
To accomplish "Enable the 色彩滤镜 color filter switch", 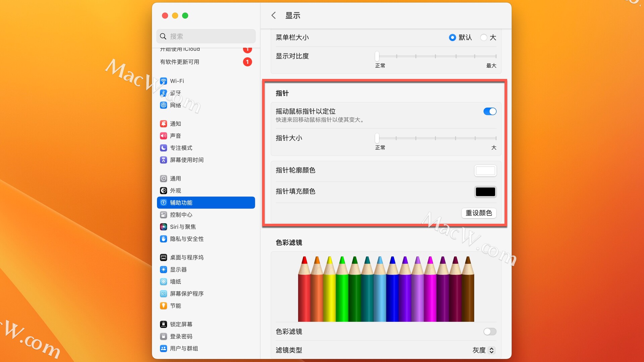I will (490, 331).
